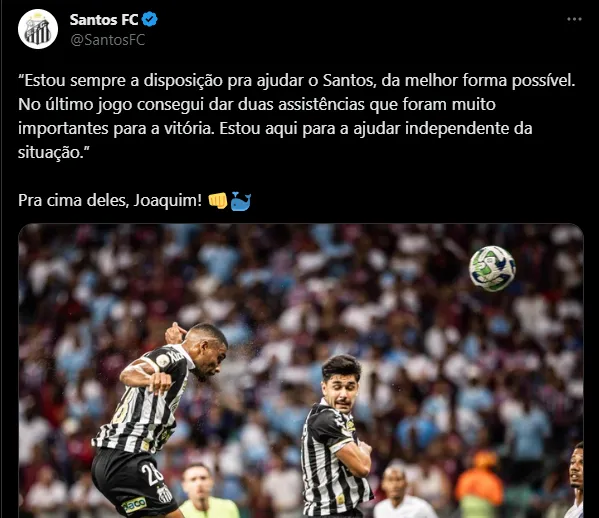Click the quoted statement paragraph text

pos(296,116)
